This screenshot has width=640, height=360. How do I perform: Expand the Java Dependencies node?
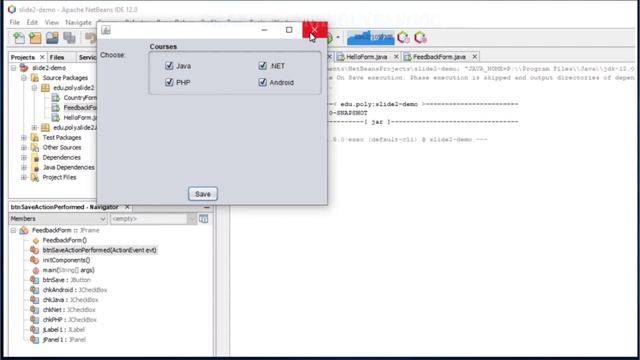pos(24,167)
